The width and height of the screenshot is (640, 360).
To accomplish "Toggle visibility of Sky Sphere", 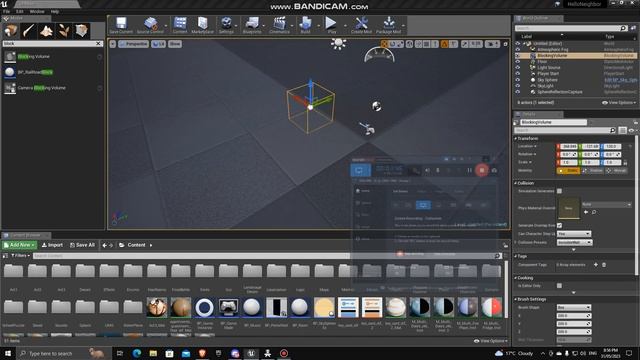I will (518, 80).
